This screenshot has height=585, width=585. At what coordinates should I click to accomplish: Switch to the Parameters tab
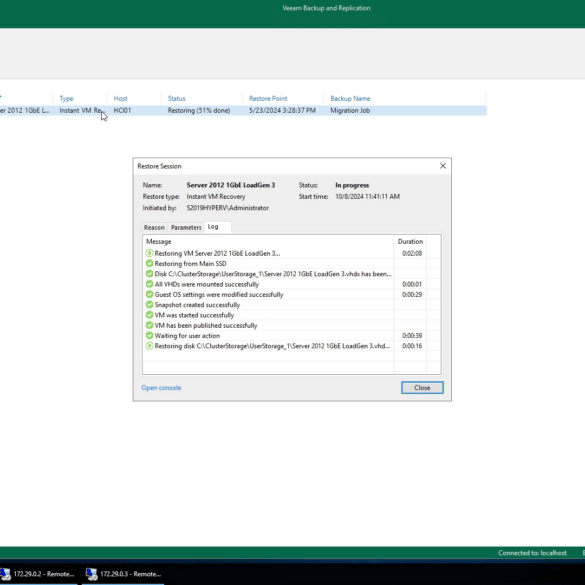tap(186, 227)
